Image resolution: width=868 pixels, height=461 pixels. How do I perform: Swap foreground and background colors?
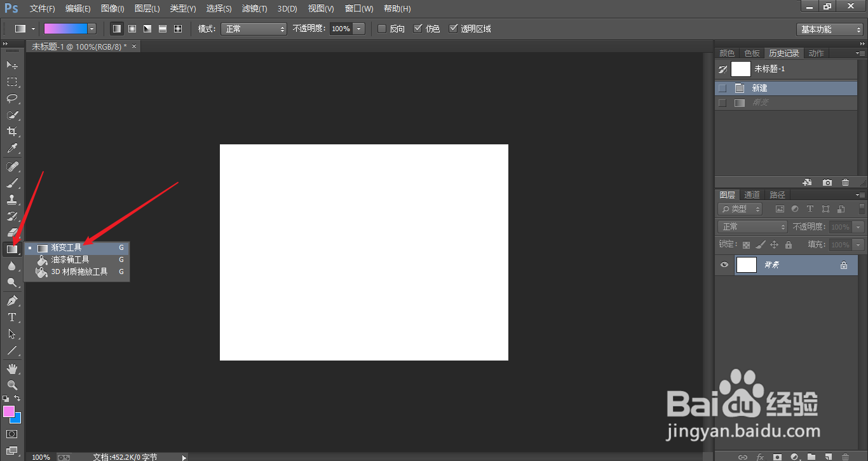coord(17,398)
